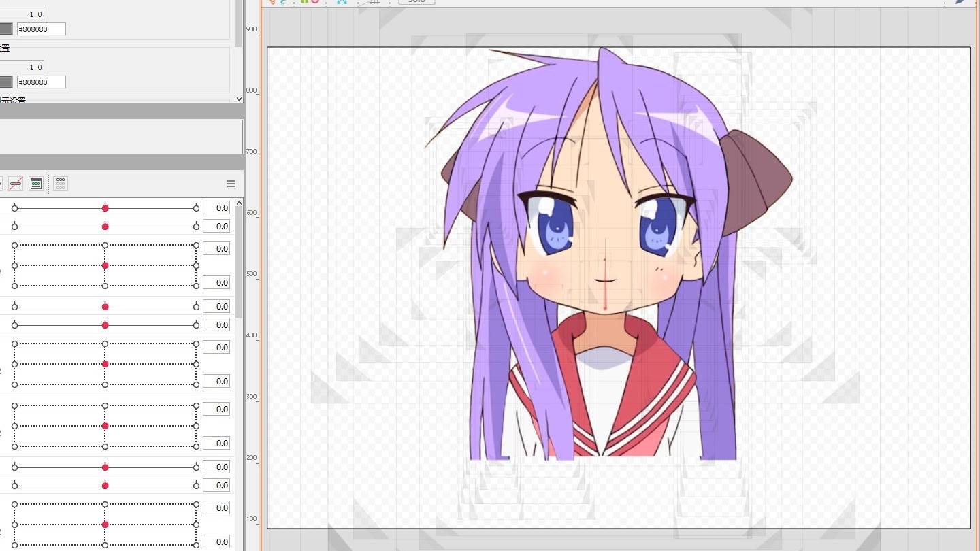The width and height of the screenshot is (980, 551).
Task: Click the red center point of the third 2D parameter box
Action: pyautogui.click(x=105, y=426)
